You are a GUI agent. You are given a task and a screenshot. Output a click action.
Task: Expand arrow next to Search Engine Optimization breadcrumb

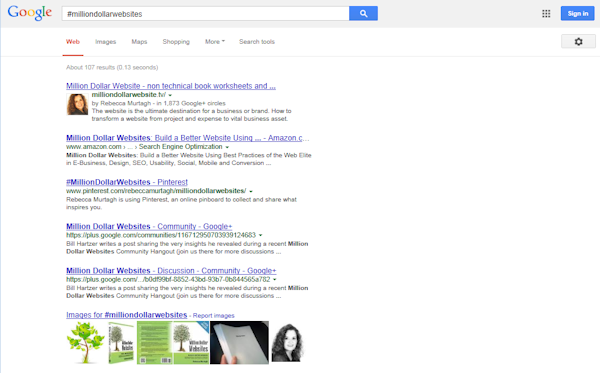[x=227, y=147]
